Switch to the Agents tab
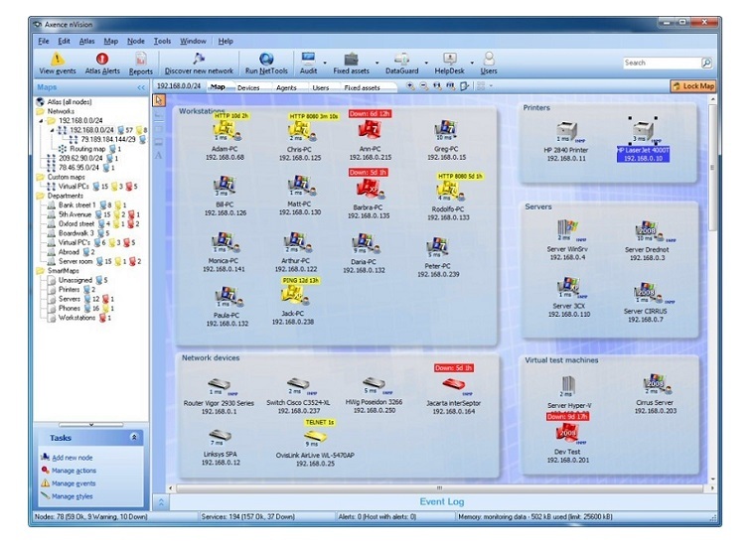This screenshot has width=756, height=546. click(x=286, y=87)
